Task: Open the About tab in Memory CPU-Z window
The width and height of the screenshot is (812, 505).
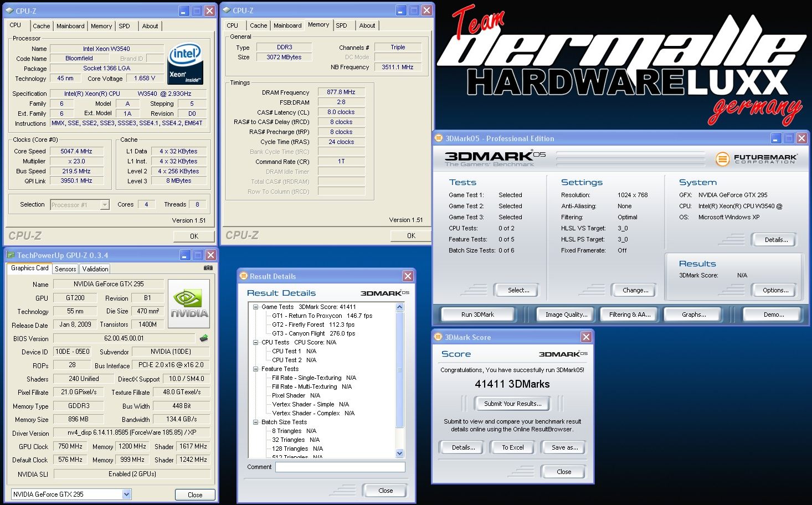Action: tap(367, 25)
